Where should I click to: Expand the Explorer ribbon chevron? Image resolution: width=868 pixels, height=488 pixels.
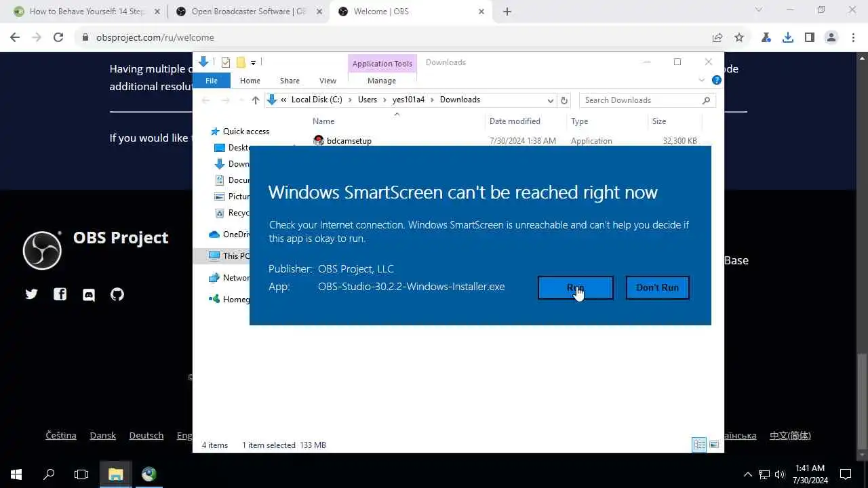click(x=702, y=80)
